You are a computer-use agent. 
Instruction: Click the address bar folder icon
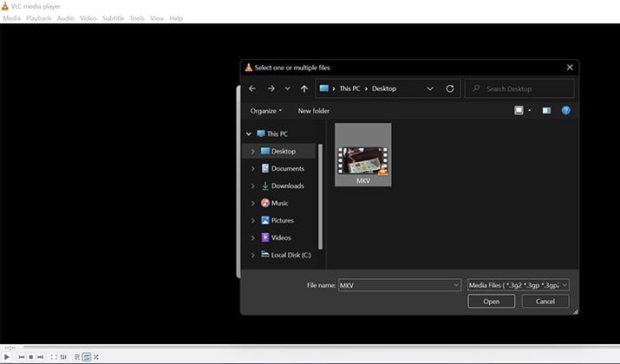(x=323, y=88)
